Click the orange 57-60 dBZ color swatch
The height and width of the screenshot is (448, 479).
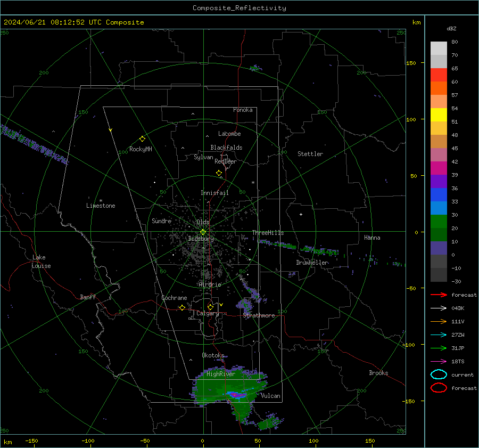click(439, 88)
